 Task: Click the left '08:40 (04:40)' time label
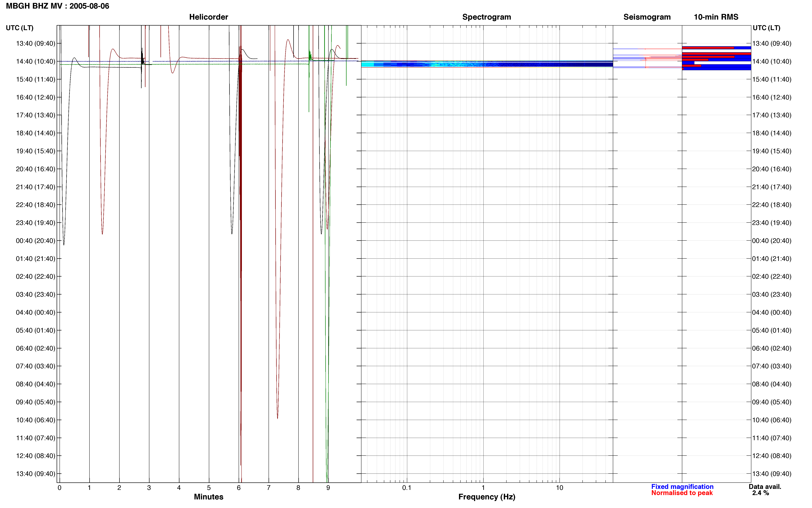(36, 384)
